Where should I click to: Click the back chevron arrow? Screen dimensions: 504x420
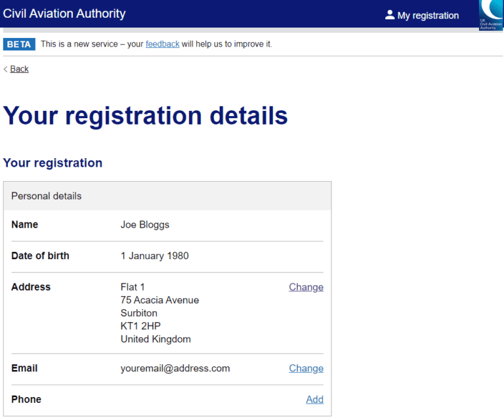click(6, 69)
